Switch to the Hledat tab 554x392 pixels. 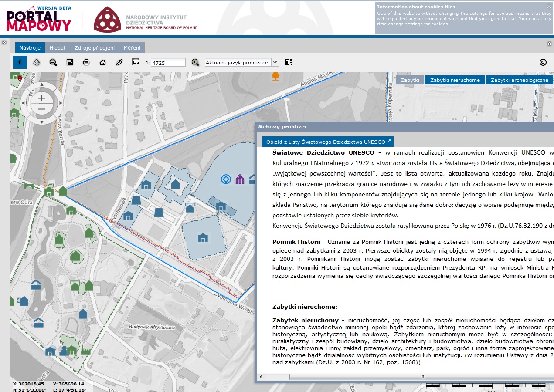click(58, 48)
